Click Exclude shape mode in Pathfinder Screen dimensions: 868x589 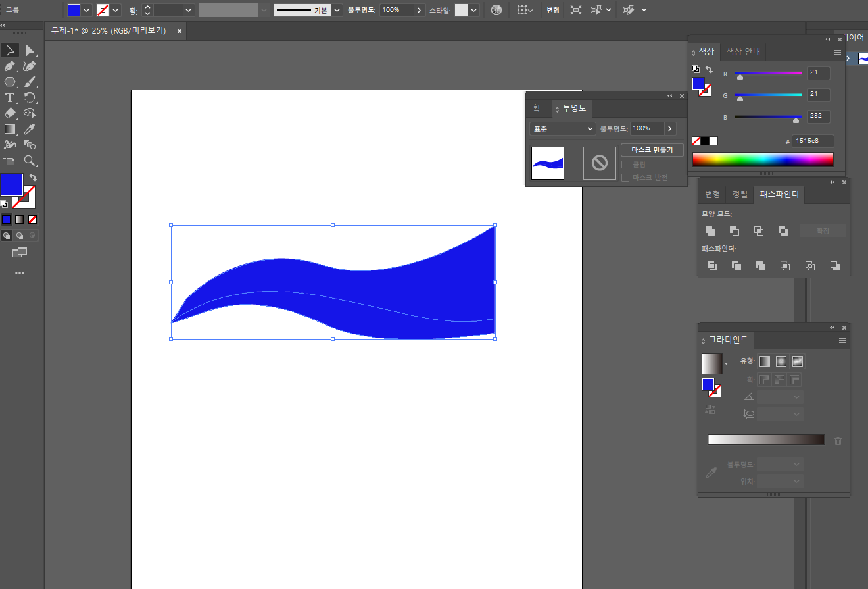click(783, 231)
